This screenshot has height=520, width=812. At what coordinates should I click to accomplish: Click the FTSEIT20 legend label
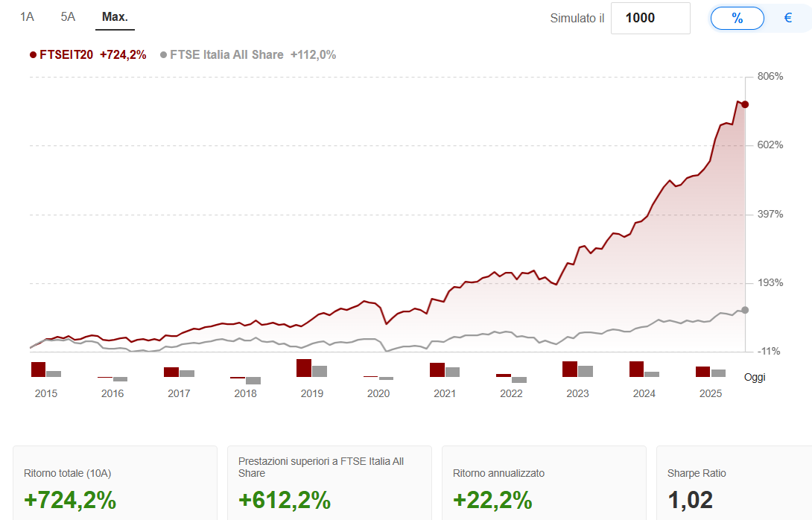tap(66, 55)
